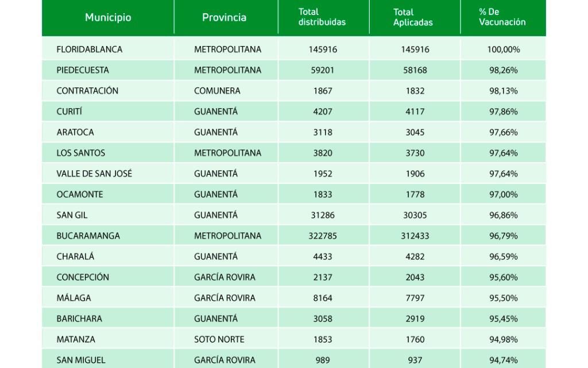The height and width of the screenshot is (368, 588).
Task: Select the MÁLAGA municipality cell
Action: pos(73,298)
